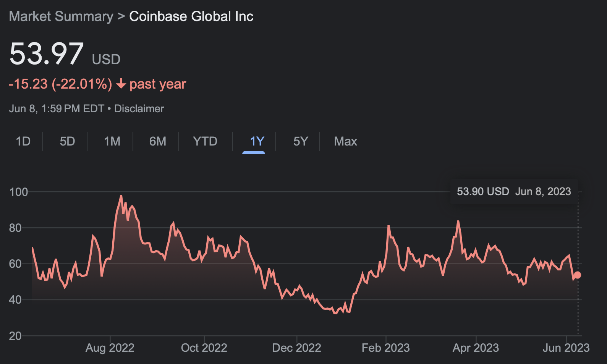Click the Dec 2022 axis label

point(297,348)
